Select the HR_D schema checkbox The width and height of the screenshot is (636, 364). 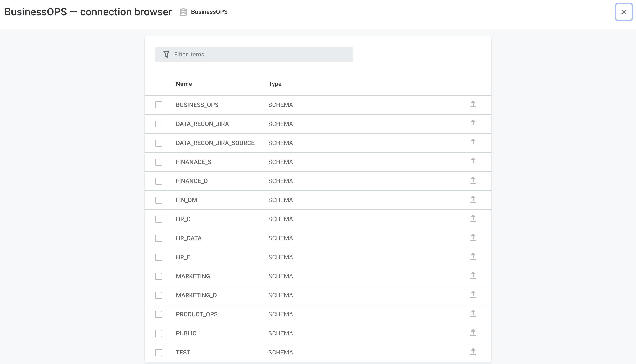click(x=159, y=219)
